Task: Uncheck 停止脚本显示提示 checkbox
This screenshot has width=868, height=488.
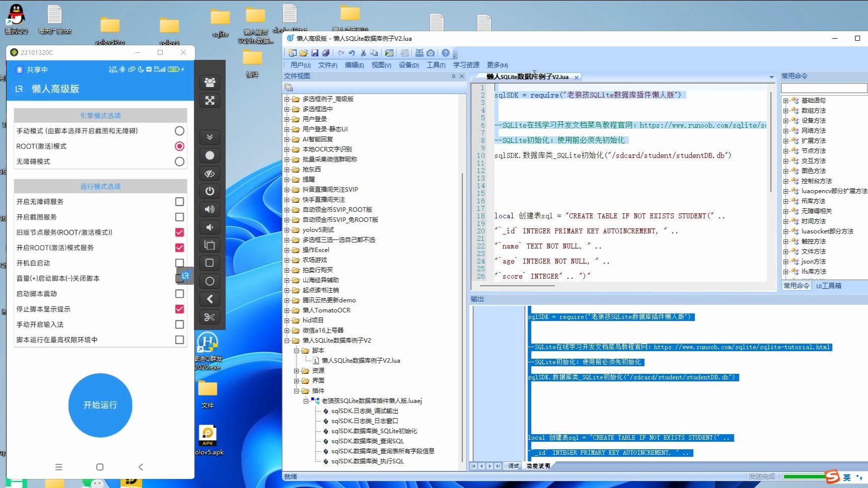Action: pos(179,309)
